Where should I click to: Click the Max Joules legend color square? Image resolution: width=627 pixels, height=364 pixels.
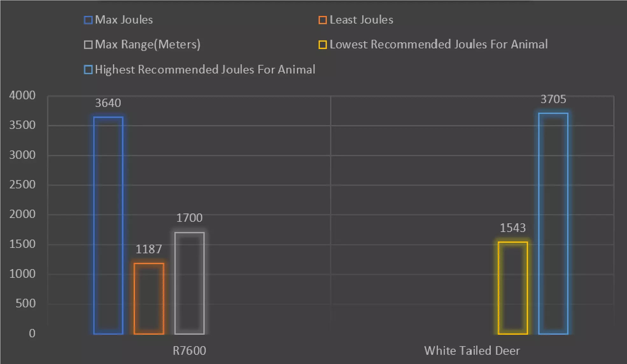click(x=88, y=20)
